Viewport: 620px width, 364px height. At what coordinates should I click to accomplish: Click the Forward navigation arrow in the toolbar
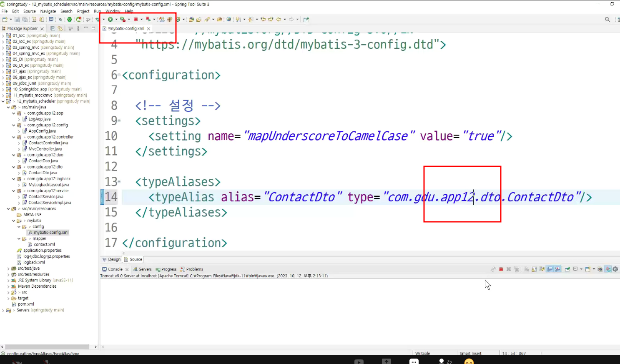pos(291,19)
